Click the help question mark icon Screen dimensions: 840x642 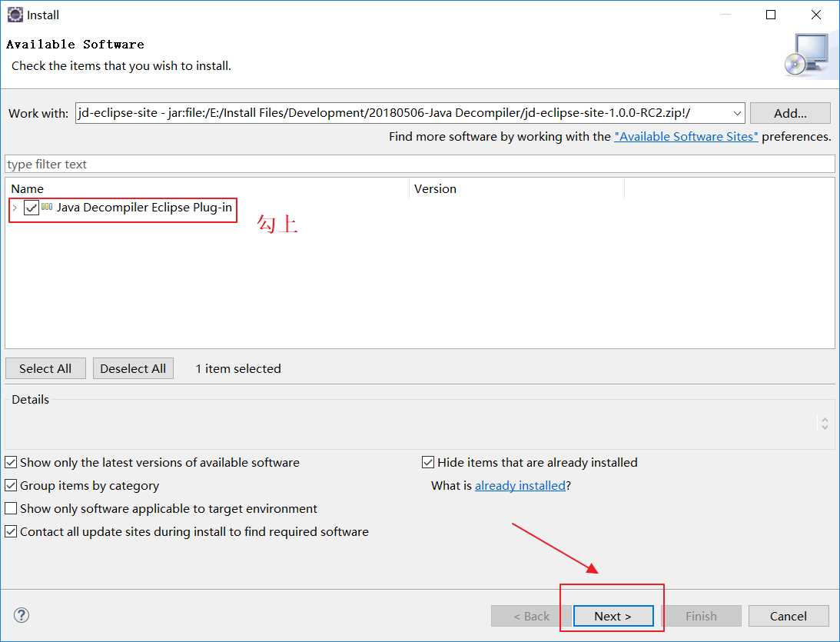[x=22, y=615]
